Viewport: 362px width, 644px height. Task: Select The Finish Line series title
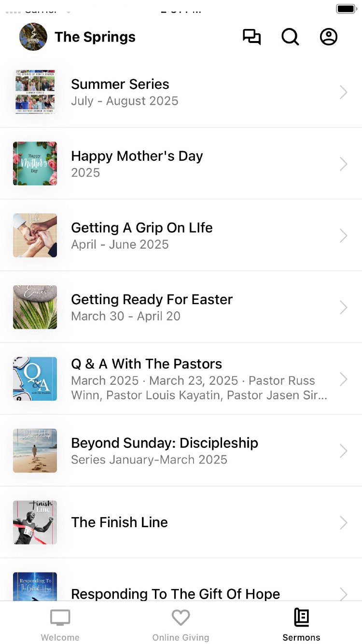pyautogui.click(x=119, y=522)
